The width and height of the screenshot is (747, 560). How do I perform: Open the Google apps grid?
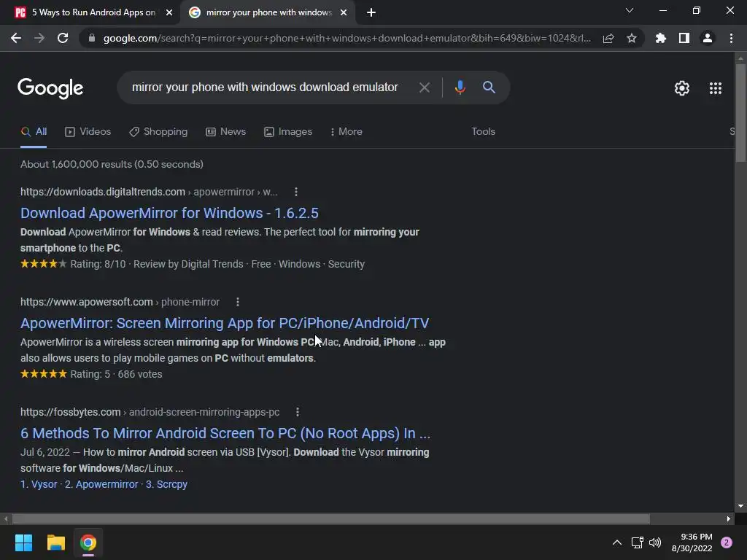[x=715, y=88]
